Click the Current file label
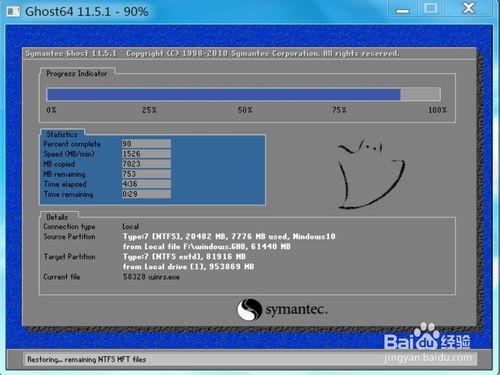This screenshot has height=375, width=500. click(x=62, y=277)
